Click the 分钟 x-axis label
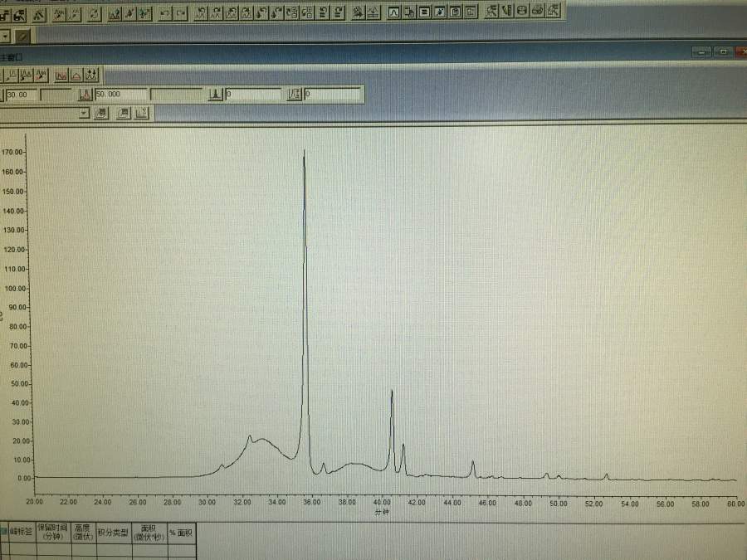 tap(382, 513)
